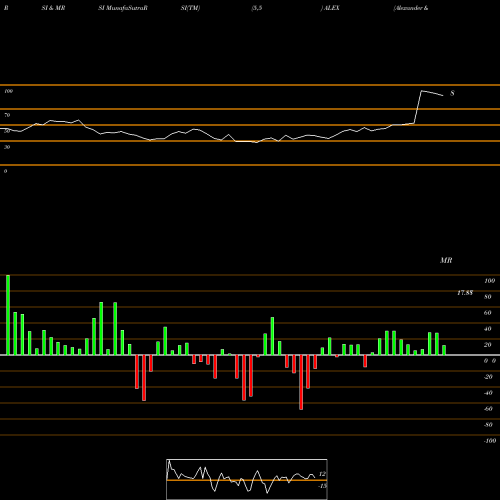The height and width of the screenshot is (500, 500).
Task: Click the '60' label on the MR axis
Action: (x=488, y=313)
